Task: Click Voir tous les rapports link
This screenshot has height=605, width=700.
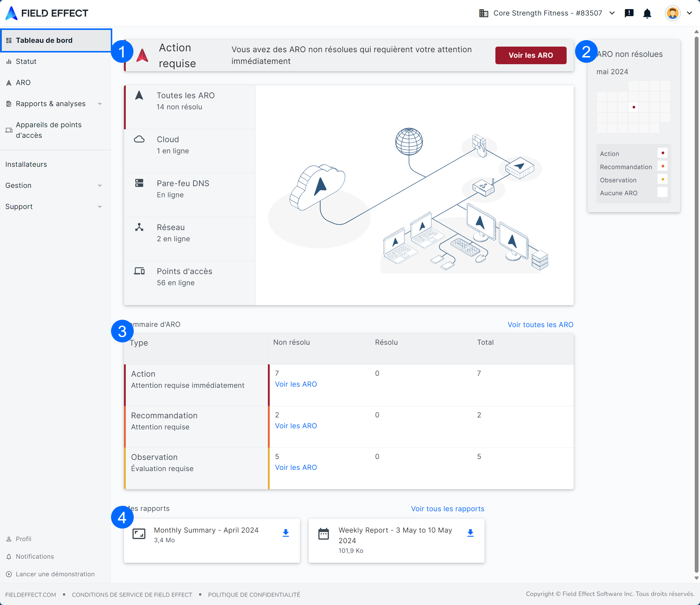Action: pos(447,509)
